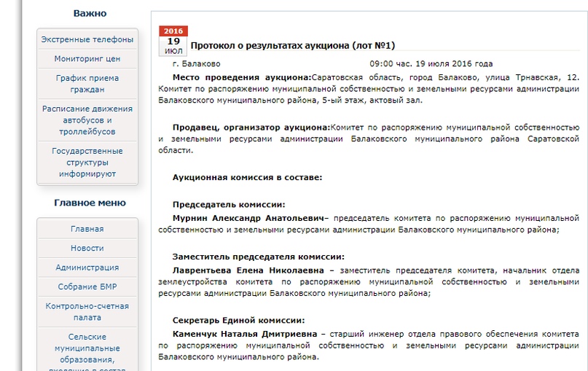Viewport: 588px width, 371px height.
Task: Navigate to Администрация menu item
Action: point(87,267)
